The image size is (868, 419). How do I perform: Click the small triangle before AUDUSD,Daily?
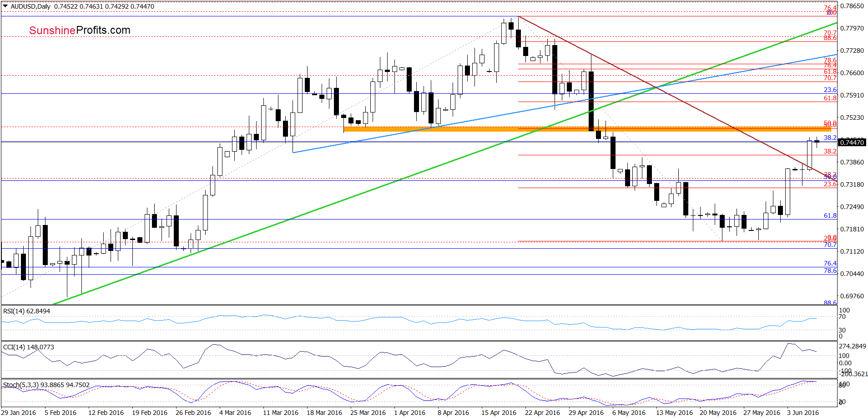click(5, 6)
